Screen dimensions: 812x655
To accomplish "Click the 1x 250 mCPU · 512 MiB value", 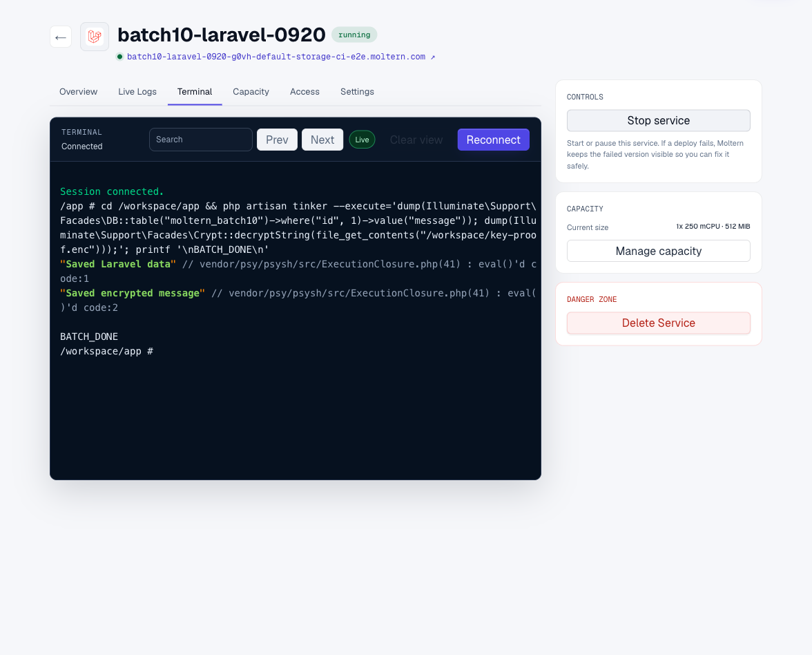I will pos(713,227).
